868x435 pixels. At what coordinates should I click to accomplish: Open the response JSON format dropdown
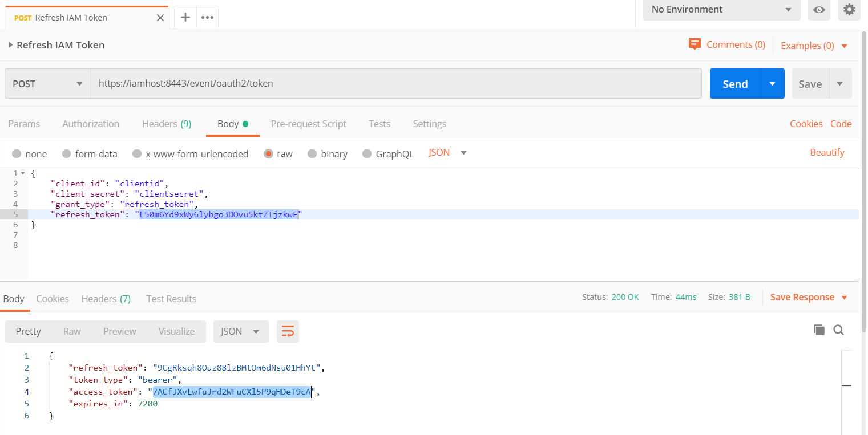click(x=240, y=331)
